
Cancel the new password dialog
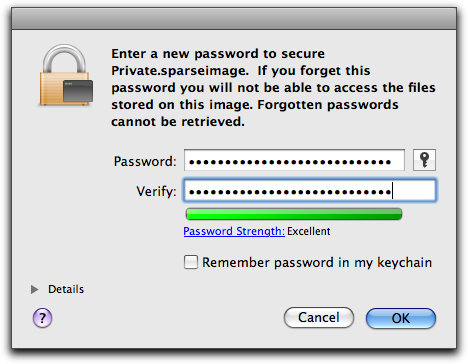click(x=319, y=318)
